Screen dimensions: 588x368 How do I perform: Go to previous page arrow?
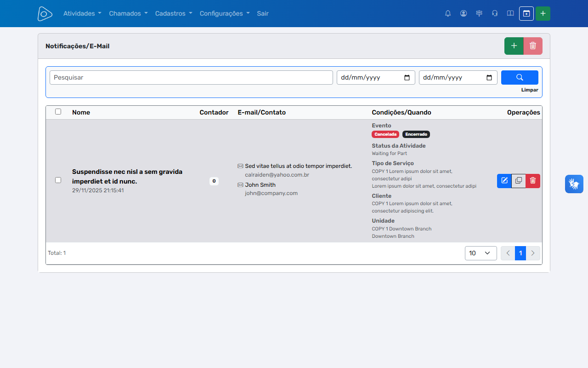[x=508, y=253]
